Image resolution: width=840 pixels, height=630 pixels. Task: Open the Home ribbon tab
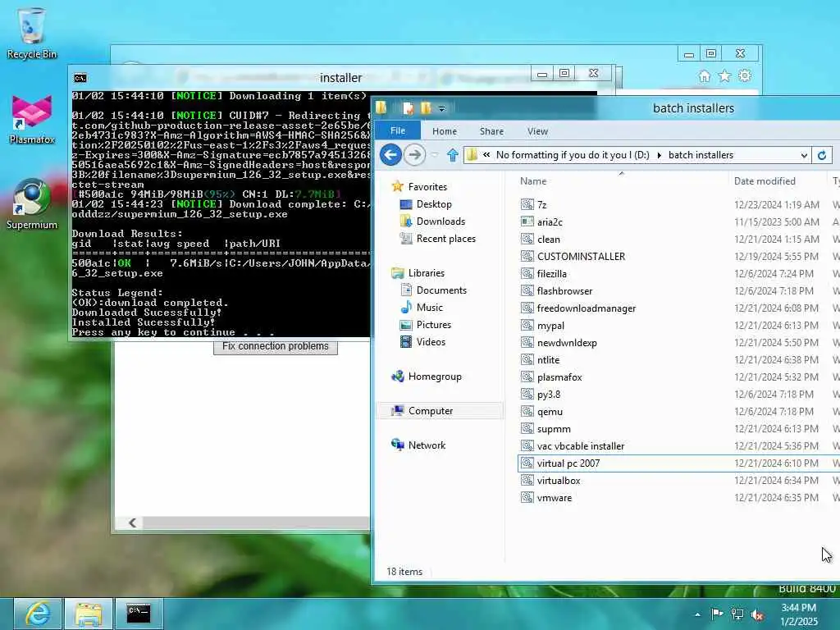coord(445,131)
